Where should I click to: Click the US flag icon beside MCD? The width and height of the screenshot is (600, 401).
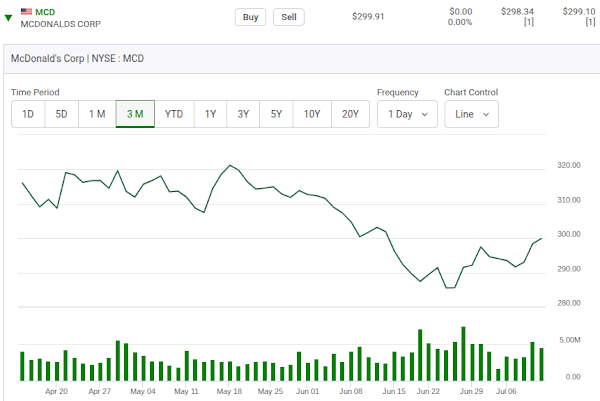click(26, 11)
